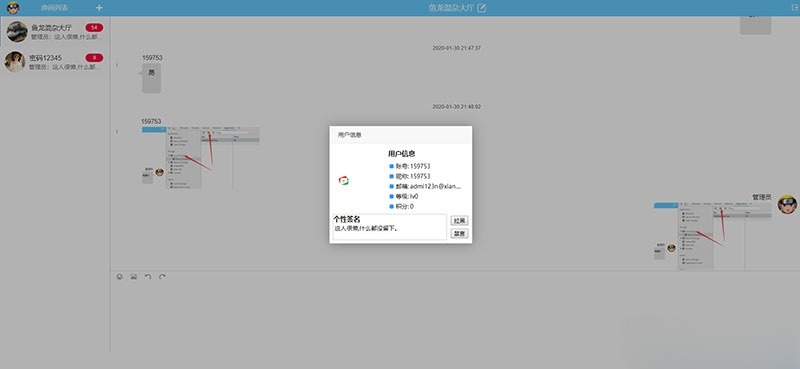Open the 管理员 sender name label
Image resolution: width=800 pixels, height=369 pixels.
(762, 197)
